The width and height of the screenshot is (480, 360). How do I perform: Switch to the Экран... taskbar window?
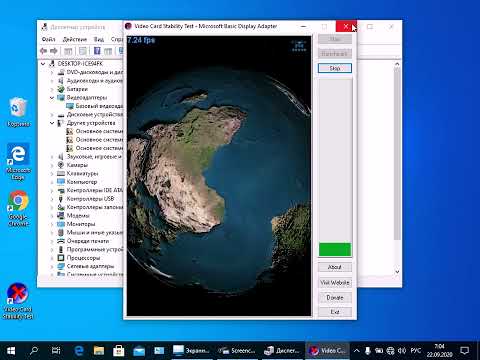(x=192, y=351)
